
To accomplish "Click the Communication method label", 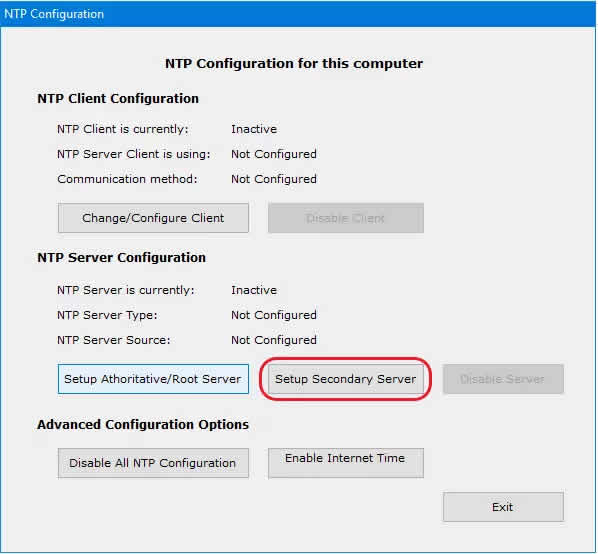I will tap(127, 179).
